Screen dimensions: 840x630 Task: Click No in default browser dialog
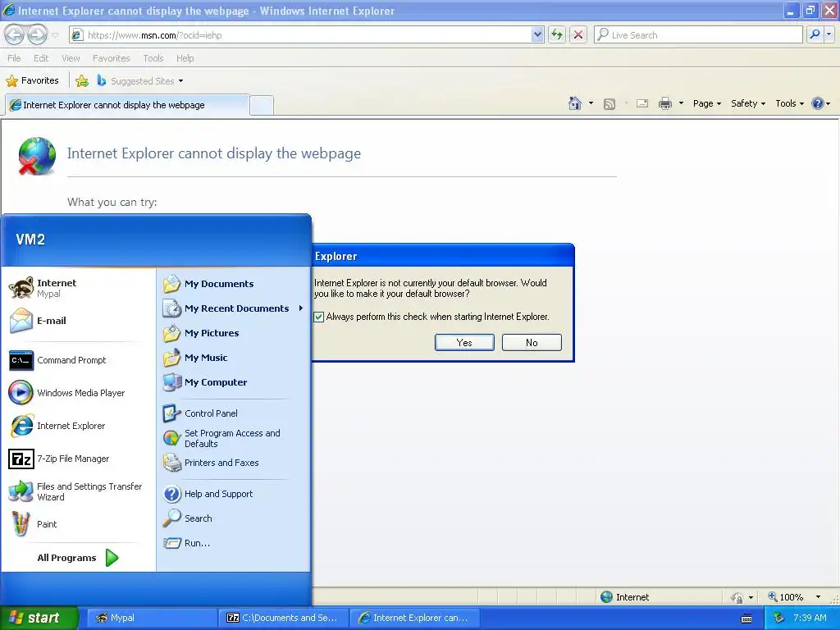point(532,342)
